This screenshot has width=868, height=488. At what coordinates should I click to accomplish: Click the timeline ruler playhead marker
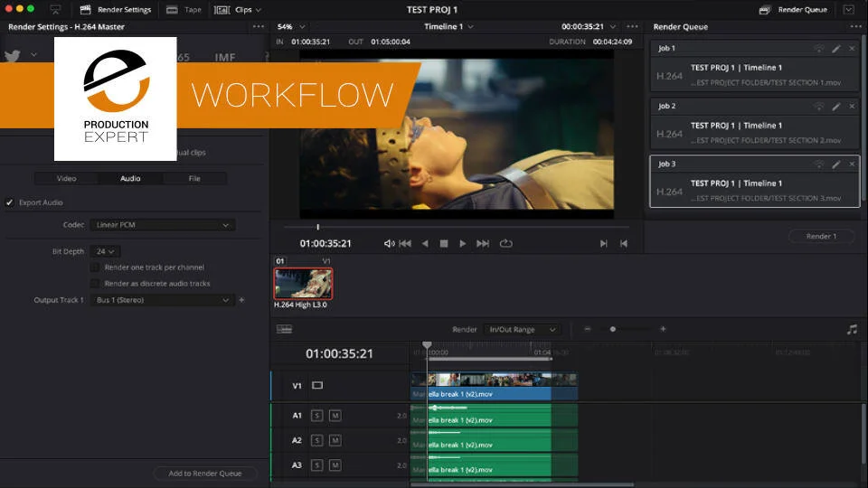pyautogui.click(x=427, y=345)
